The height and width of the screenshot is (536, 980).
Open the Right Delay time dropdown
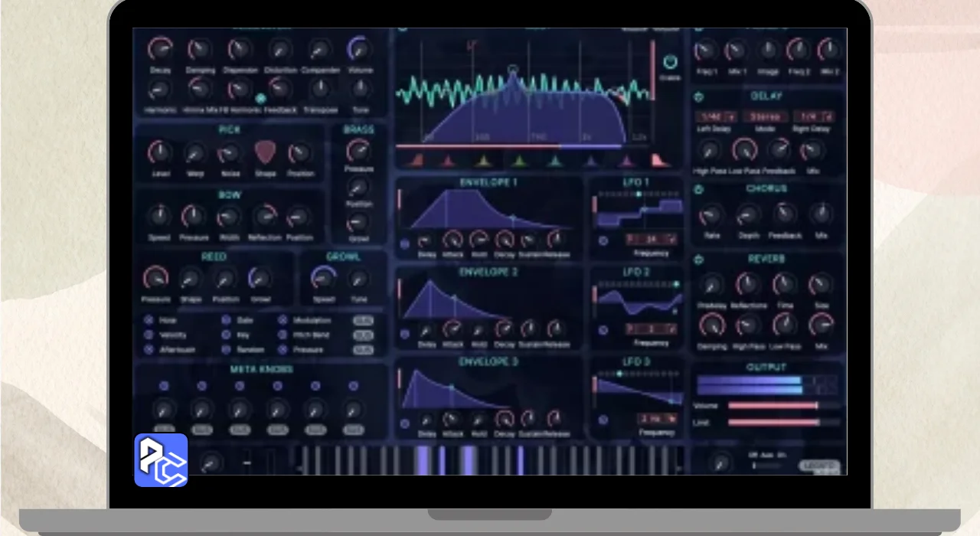click(814, 116)
